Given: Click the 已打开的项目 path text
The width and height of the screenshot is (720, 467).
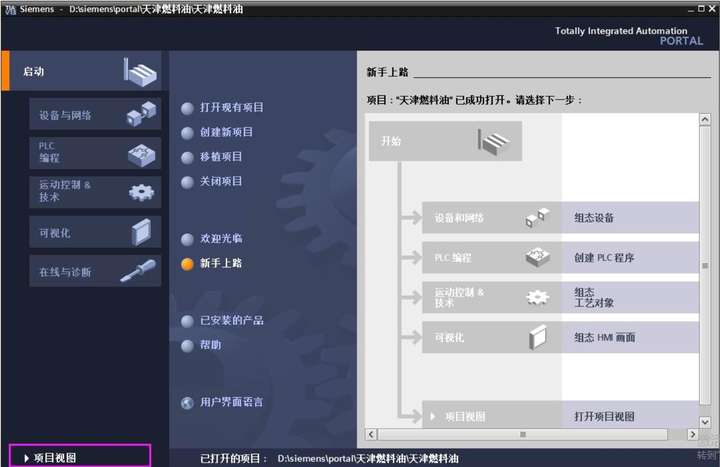Looking at the screenshot, I should 367,458.
